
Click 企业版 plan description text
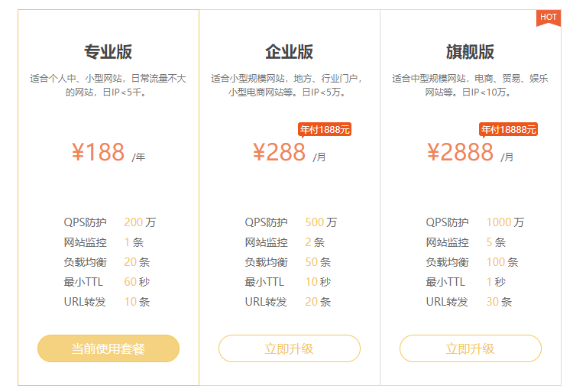[x=290, y=85]
